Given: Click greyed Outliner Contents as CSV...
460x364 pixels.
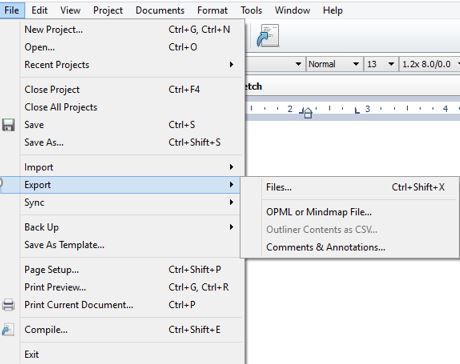Looking at the screenshot, I should 350,230.
